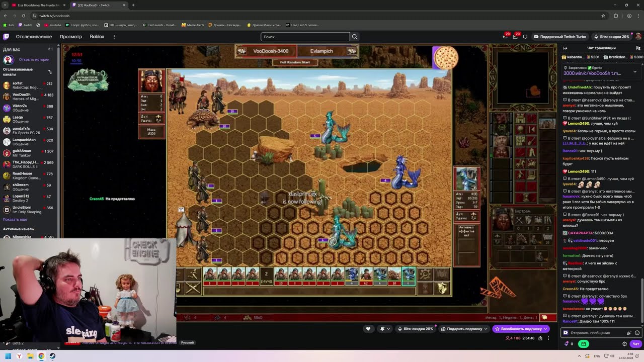Screen dimensions: 644x362
Task: Open the Twitch home logo
Action: [x=6, y=37]
